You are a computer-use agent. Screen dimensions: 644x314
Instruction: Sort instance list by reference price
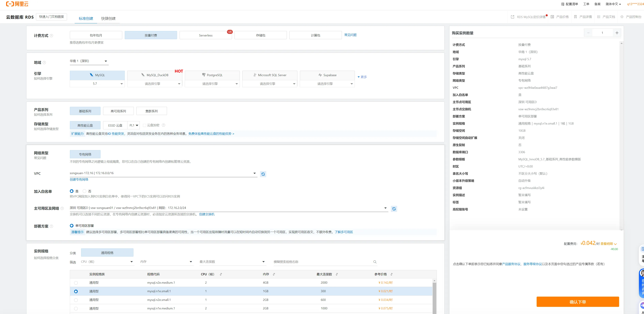[391, 274]
